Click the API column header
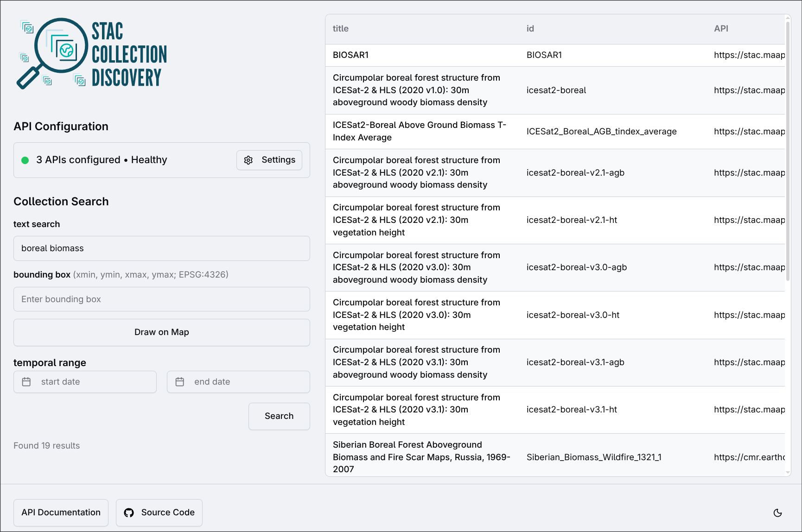 [721, 29]
